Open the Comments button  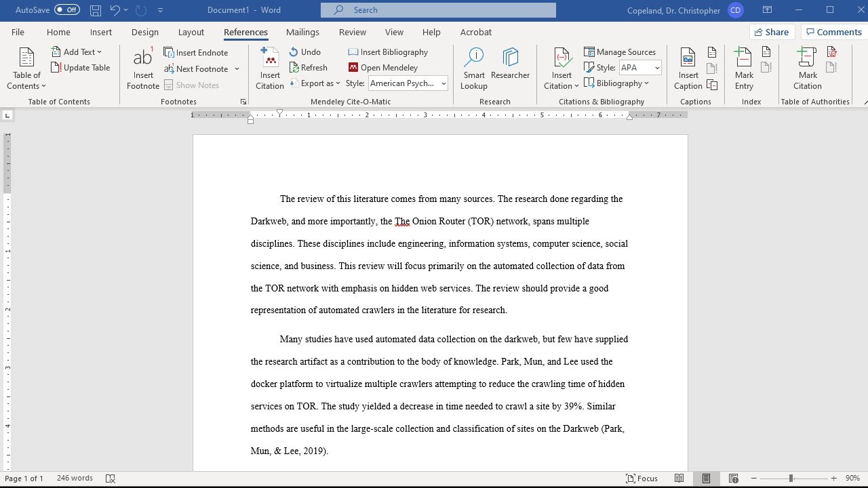point(833,32)
